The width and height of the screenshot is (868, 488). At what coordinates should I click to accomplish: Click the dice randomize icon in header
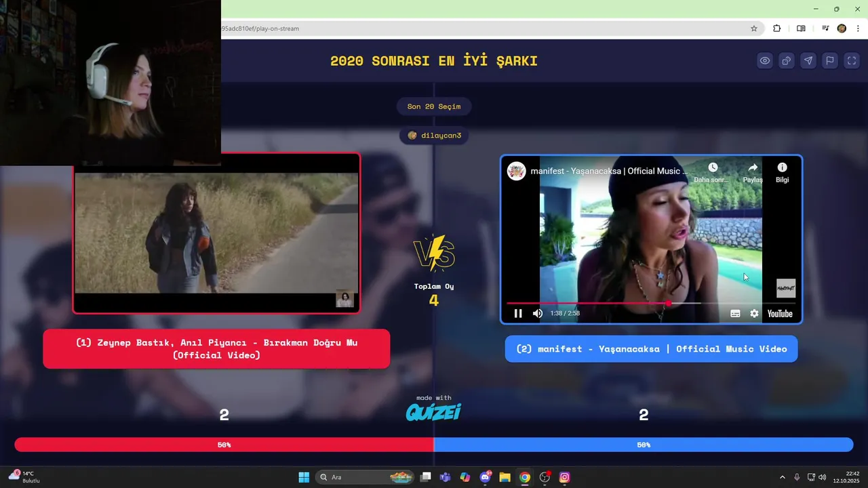[x=787, y=61]
